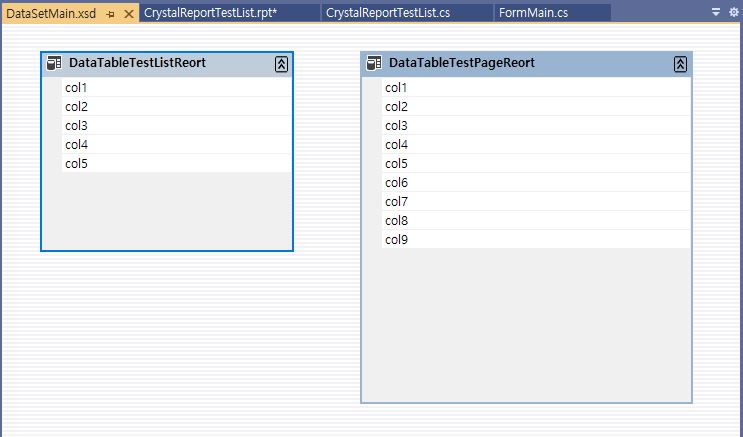Click the DataTableTestPageReort table icon
Screen dimensions: 743x437
click(x=374, y=63)
